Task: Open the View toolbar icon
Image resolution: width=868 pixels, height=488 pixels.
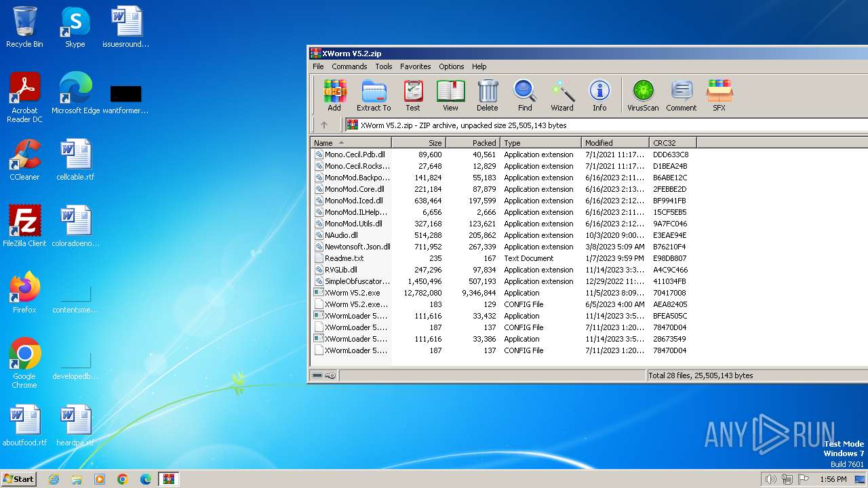Action: [x=450, y=95]
